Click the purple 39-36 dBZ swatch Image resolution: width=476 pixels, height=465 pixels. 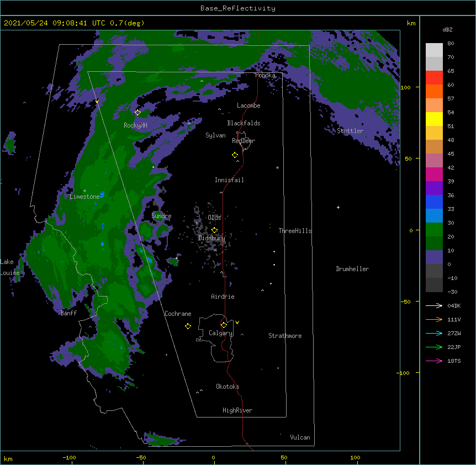click(x=434, y=188)
